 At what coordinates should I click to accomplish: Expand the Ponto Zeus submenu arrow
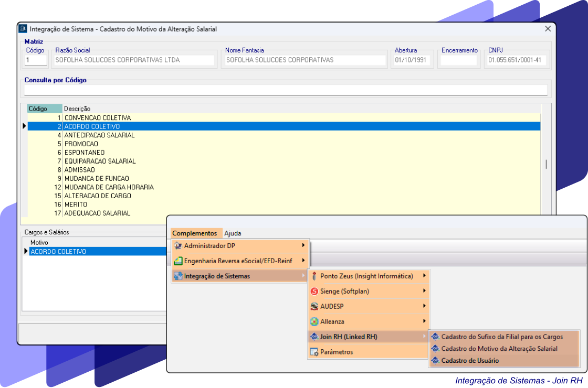pyautogui.click(x=424, y=276)
